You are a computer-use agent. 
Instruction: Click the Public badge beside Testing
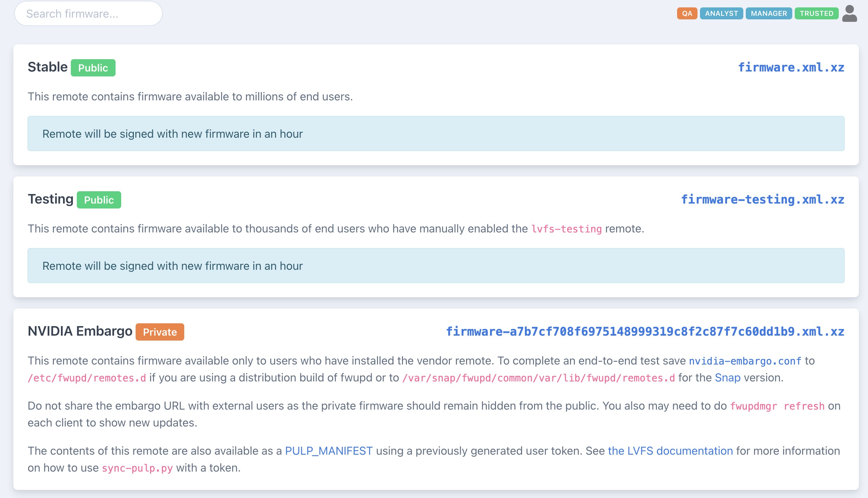99,200
